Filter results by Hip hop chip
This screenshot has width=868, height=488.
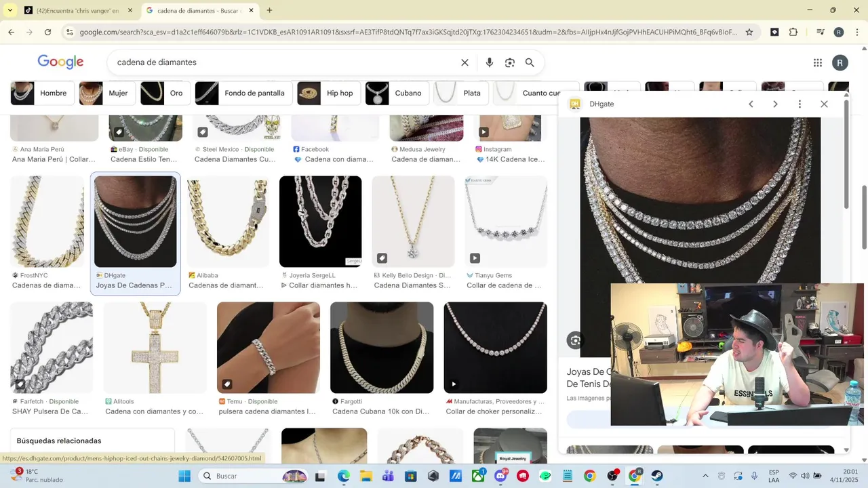pyautogui.click(x=329, y=93)
